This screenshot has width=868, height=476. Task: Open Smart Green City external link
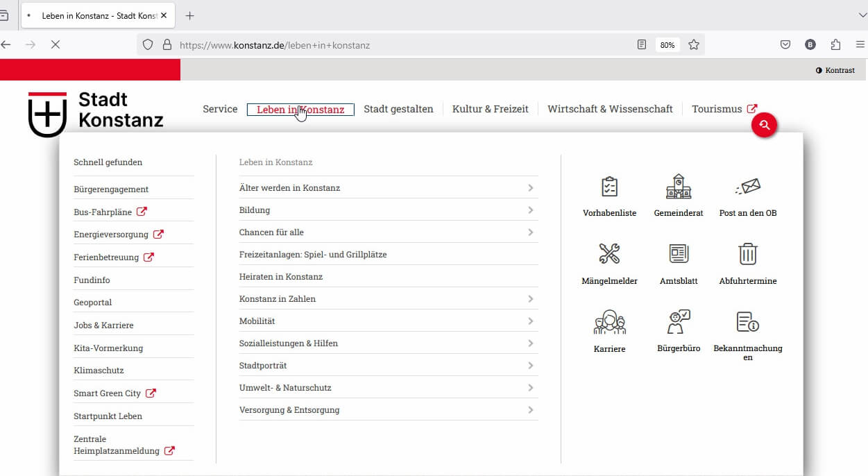(x=115, y=393)
